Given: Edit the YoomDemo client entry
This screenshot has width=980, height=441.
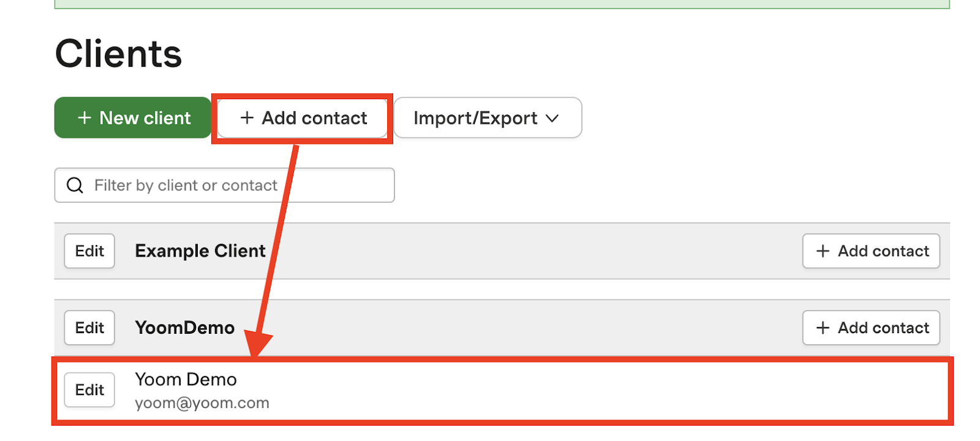Looking at the screenshot, I should click(x=89, y=328).
